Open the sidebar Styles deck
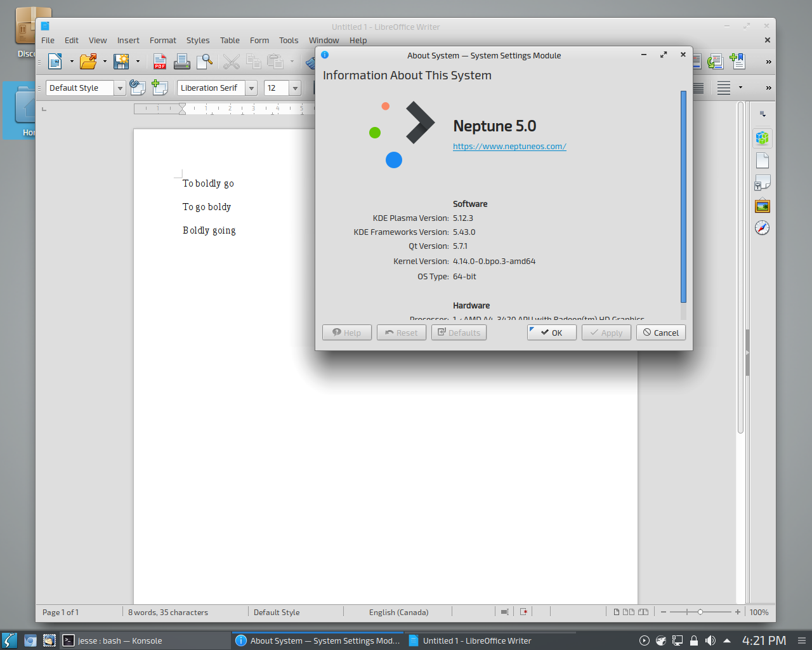This screenshot has width=812, height=650. (x=763, y=183)
